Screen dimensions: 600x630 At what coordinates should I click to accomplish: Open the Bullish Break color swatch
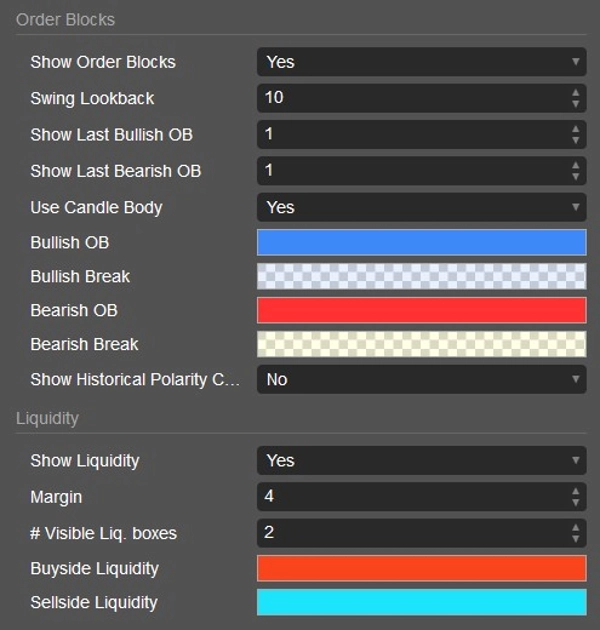[x=421, y=276]
